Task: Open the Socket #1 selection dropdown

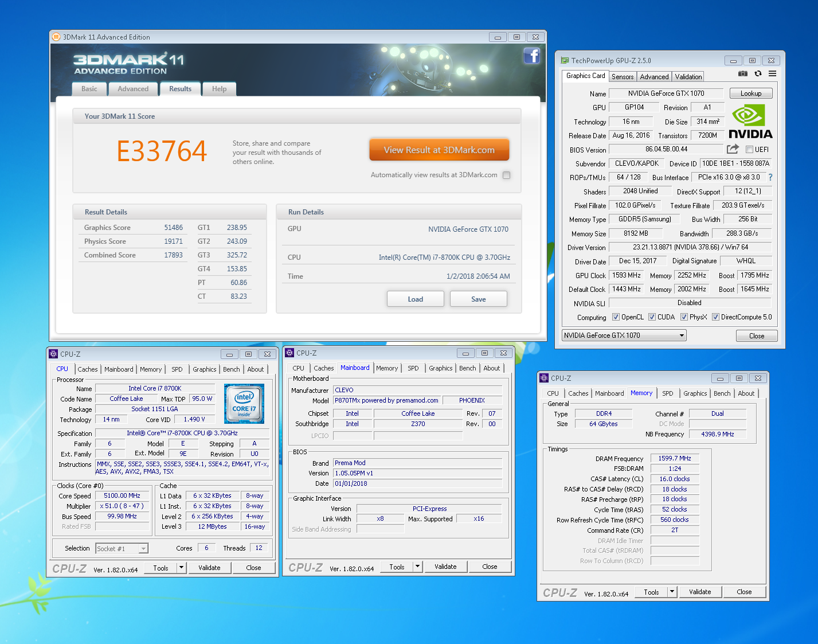Action: (122, 549)
